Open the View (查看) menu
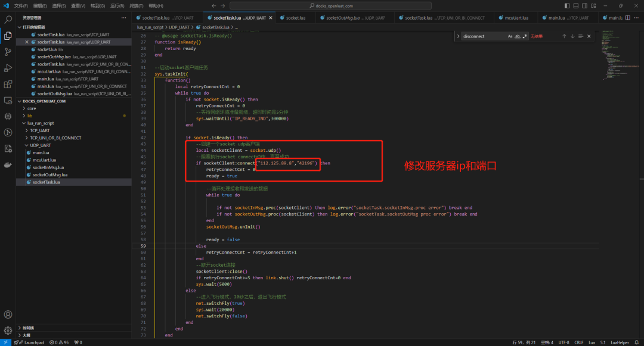The width and height of the screenshot is (644, 346). pyautogui.click(x=78, y=6)
